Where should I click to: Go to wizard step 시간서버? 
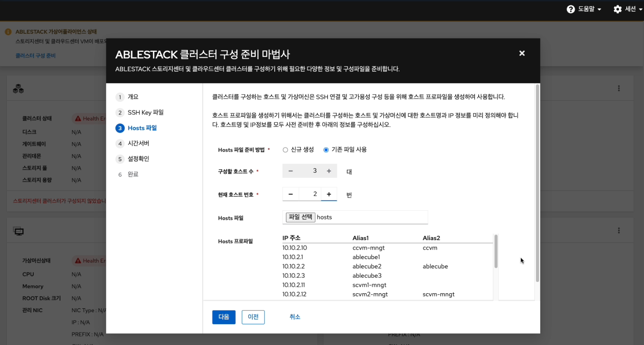(x=132, y=143)
